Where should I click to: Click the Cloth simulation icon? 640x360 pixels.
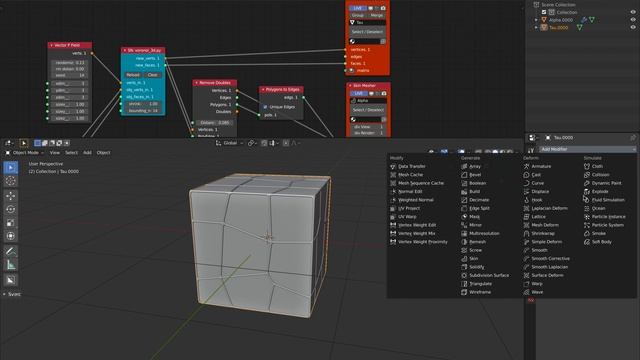point(587,167)
